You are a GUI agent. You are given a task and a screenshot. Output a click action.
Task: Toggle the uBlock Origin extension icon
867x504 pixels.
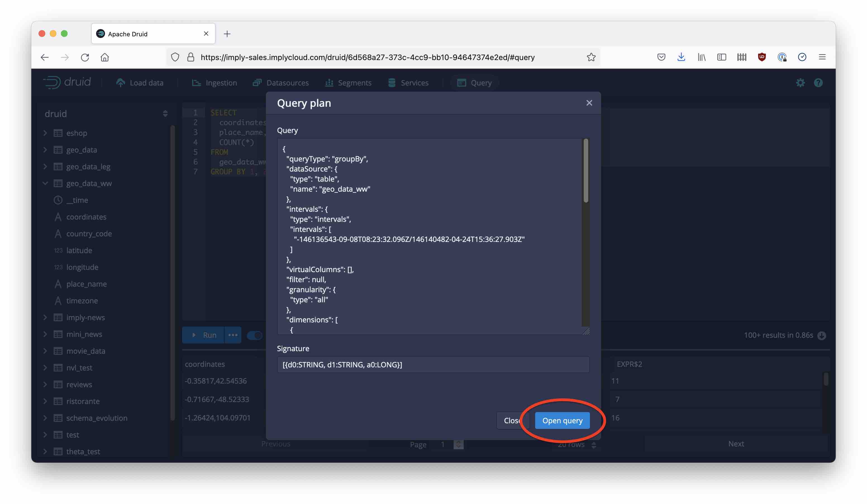point(761,57)
